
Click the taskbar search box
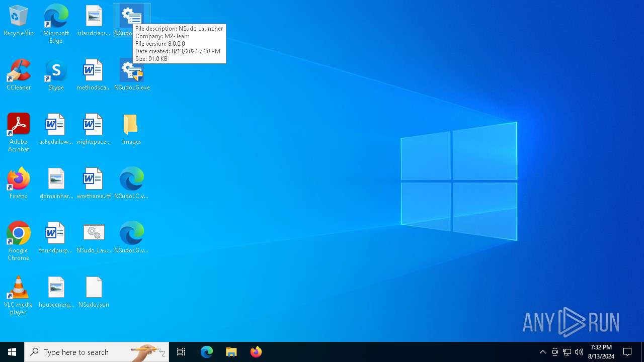click(97, 352)
